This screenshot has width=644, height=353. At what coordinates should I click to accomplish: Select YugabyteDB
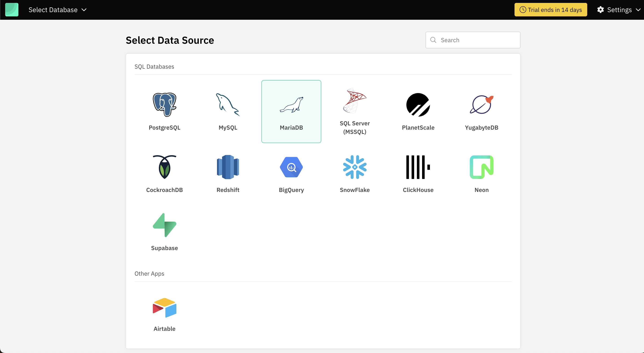(x=482, y=112)
